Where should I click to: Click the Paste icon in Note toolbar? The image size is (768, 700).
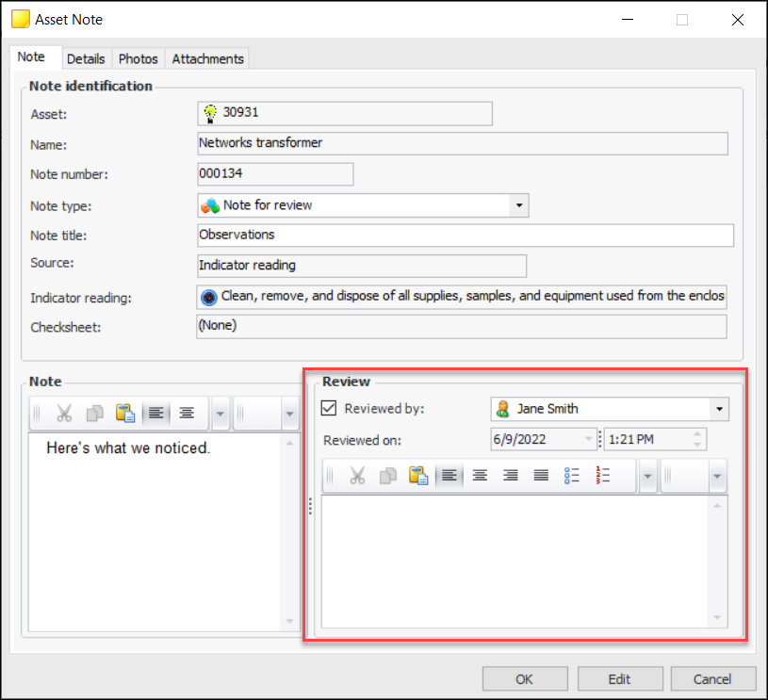pyautogui.click(x=125, y=413)
